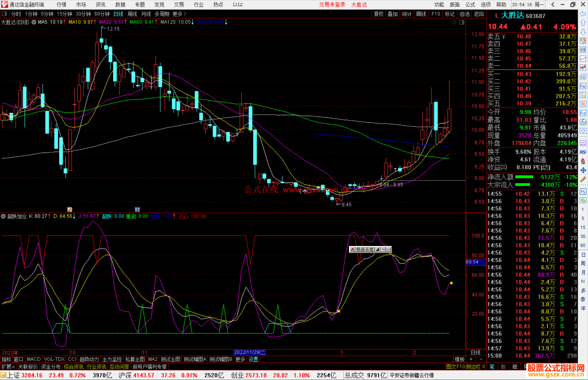Click the RSI indicator sidebar icon
This screenshot has width=588, height=380.
(583, 152)
